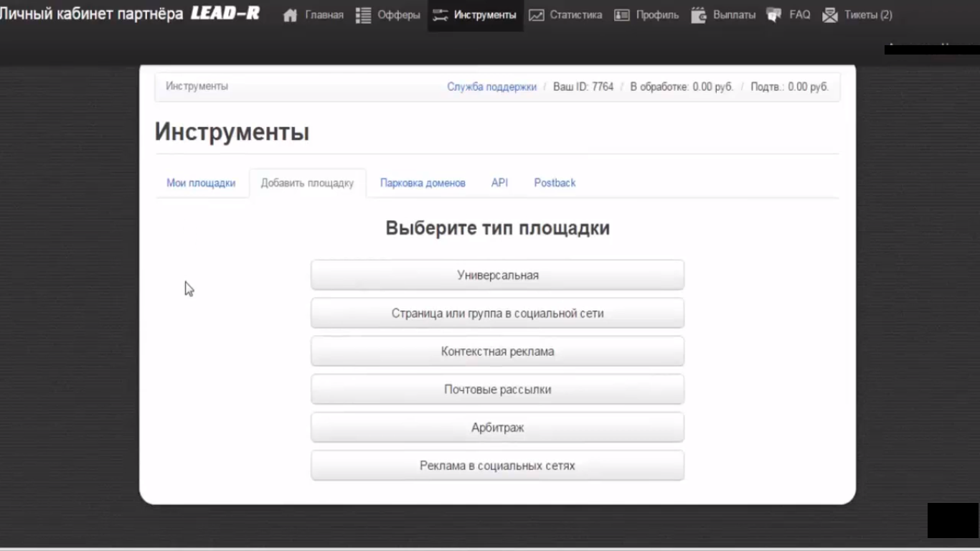Select the Арбитраж platform type

tap(497, 427)
